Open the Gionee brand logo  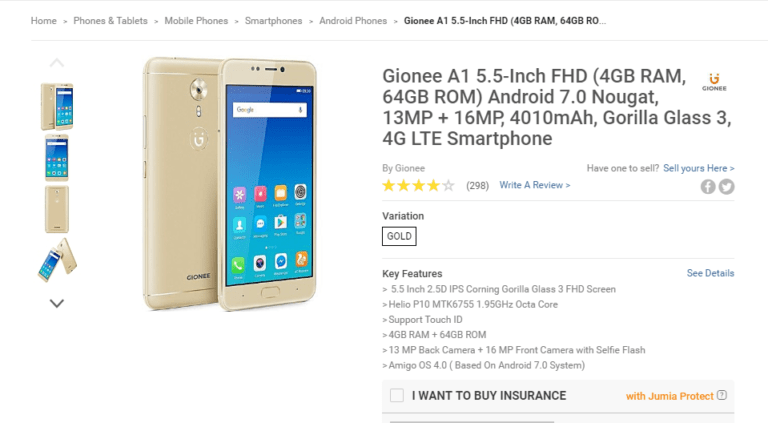point(714,82)
